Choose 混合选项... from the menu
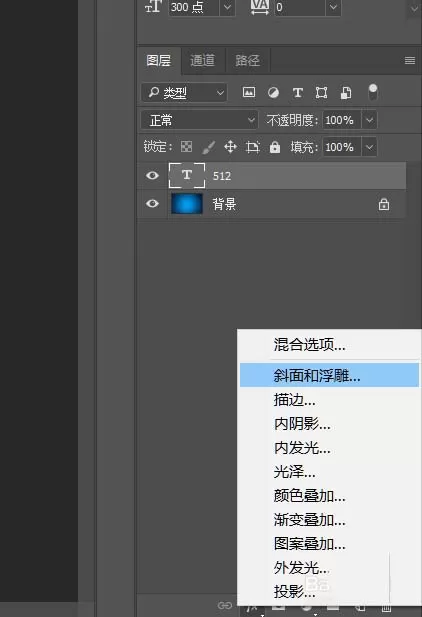Viewport: 422px width, 617px height. [329, 345]
